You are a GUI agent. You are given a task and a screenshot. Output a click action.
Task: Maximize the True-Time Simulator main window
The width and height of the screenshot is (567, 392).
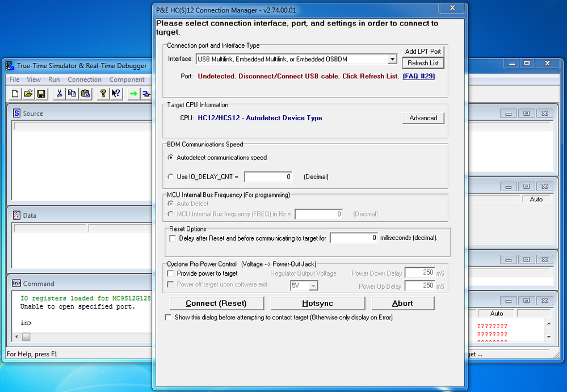(x=527, y=63)
